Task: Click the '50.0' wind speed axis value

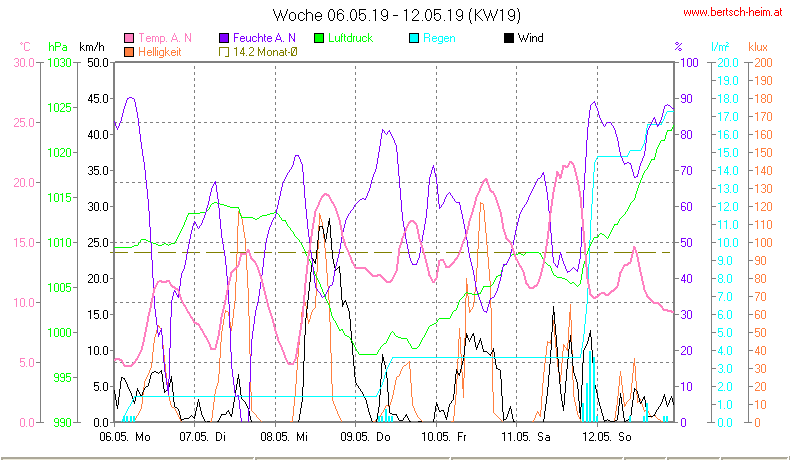Action: (x=98, y=63)
